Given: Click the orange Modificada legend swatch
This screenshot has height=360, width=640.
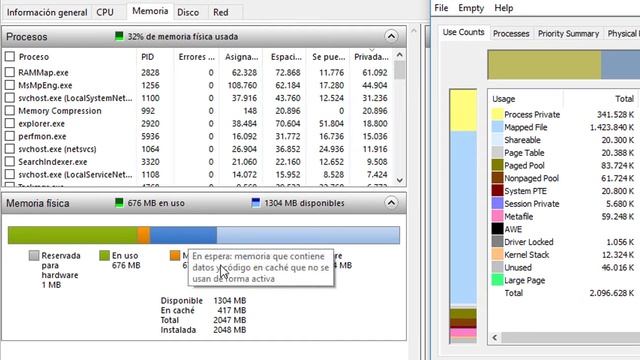Looking at the screenshot, I should pos(175,256).
